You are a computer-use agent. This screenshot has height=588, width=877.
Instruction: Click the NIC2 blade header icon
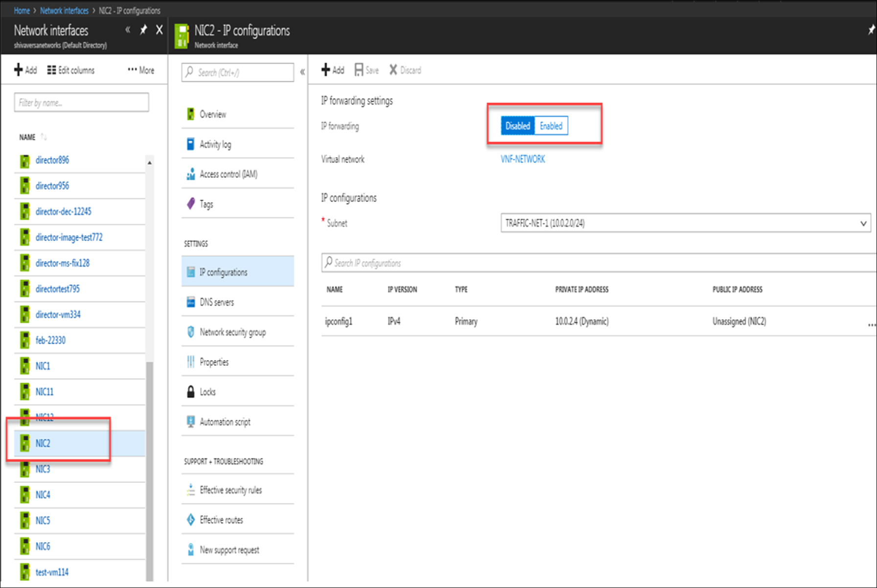[x=182, y=36]
